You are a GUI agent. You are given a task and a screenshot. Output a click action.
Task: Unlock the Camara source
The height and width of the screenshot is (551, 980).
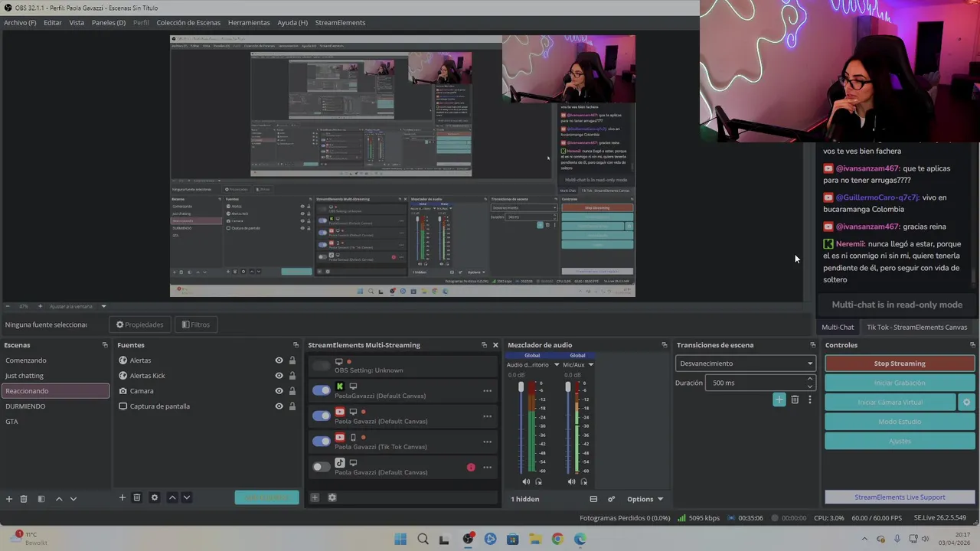click(x=292, y=391)
